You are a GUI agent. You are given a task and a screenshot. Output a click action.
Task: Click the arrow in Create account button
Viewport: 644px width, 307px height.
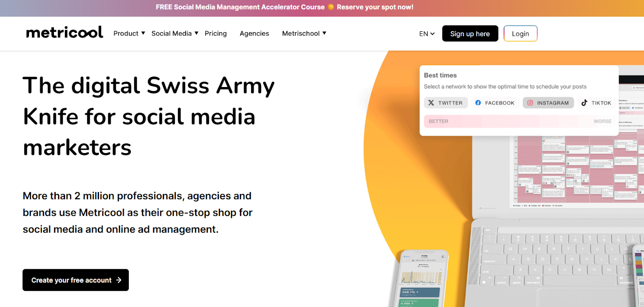[119, 280]
